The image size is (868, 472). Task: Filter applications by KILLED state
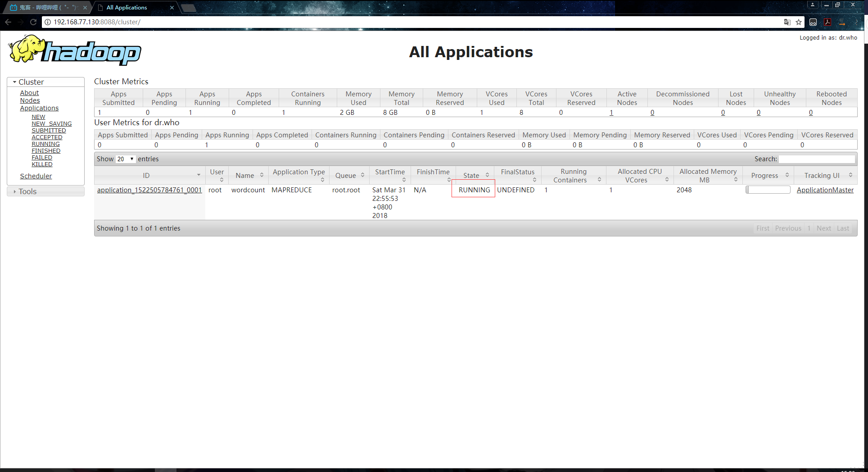(x=42, y=164)
